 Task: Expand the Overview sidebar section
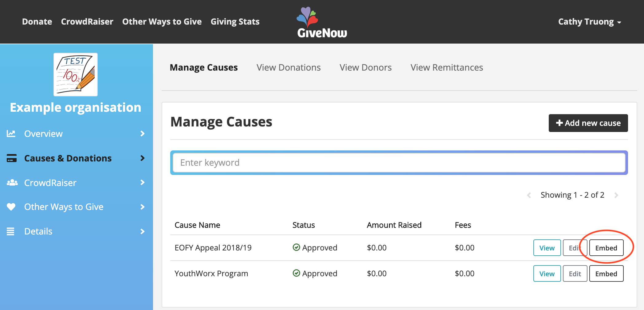(142, 134)
